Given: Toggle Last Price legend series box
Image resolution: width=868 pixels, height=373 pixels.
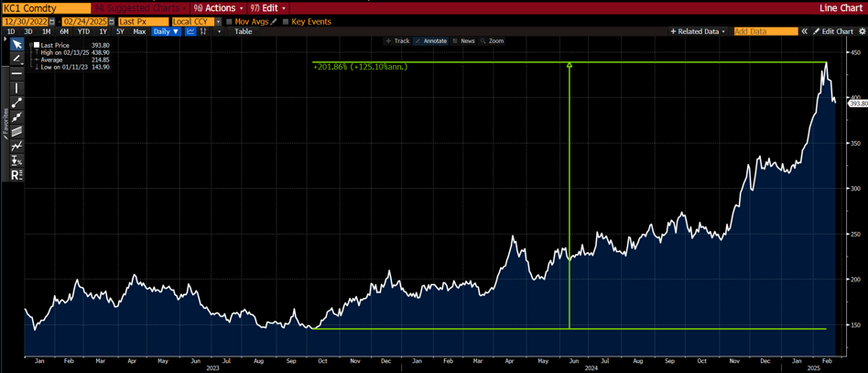Looking at the screenshot, I should coord(37,45).
